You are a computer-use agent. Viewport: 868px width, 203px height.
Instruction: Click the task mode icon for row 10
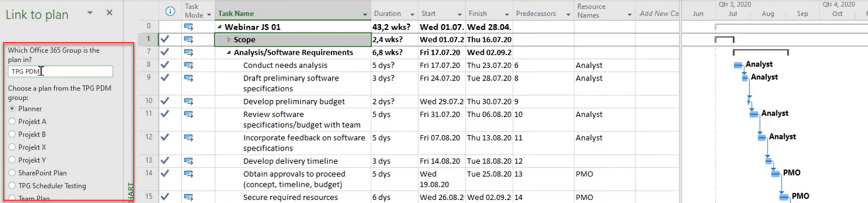pos(188,101)
